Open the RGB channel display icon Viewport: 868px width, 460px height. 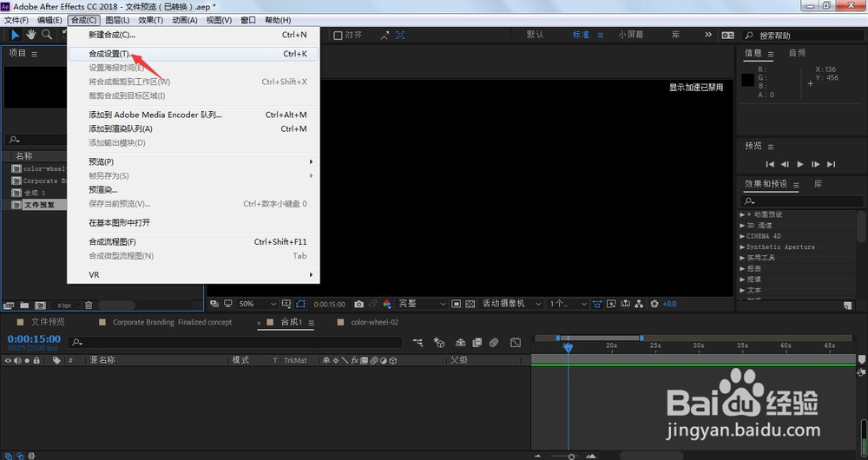(387, 304)
